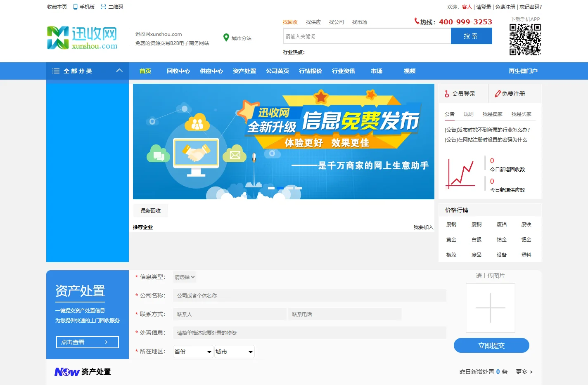This screenshot has height=385, width=588.
Task: Click the Xunshou.com site logo
Action: (x=82, y=38)
